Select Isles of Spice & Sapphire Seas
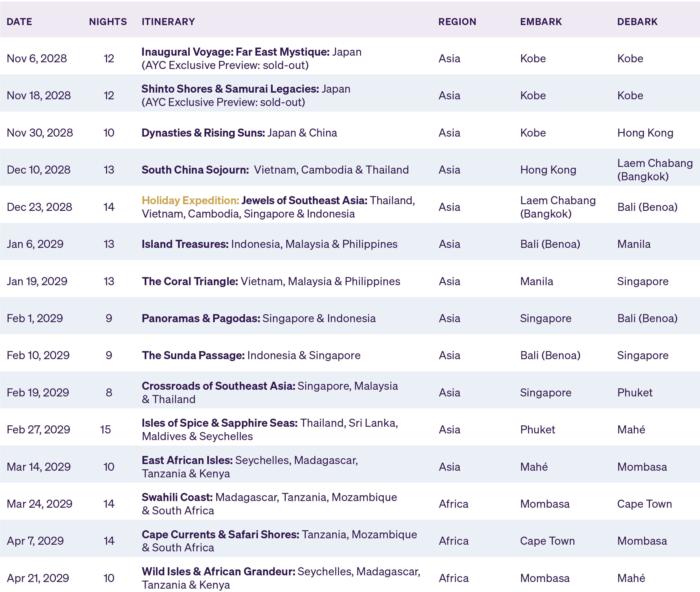The height and width of the screenshot is (592, 700). [219, 423]
